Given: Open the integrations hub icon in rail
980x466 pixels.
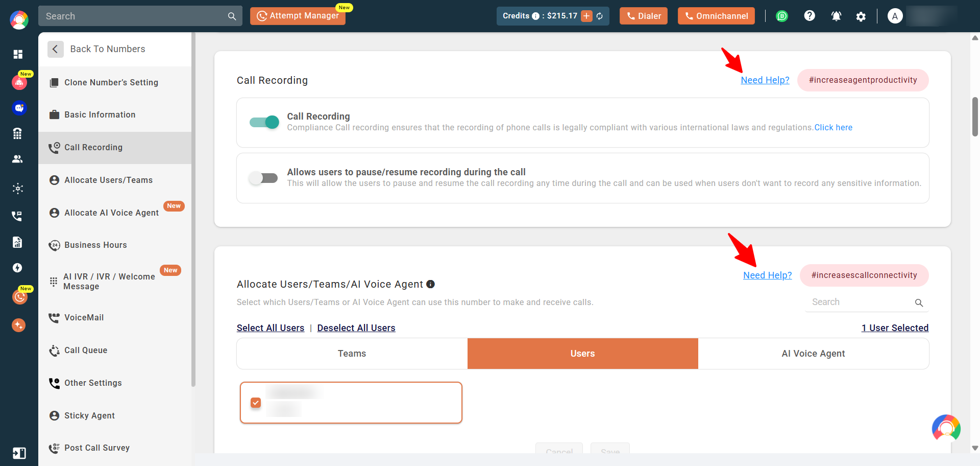Looking at the screenshot, I should (x=17, y=189).
